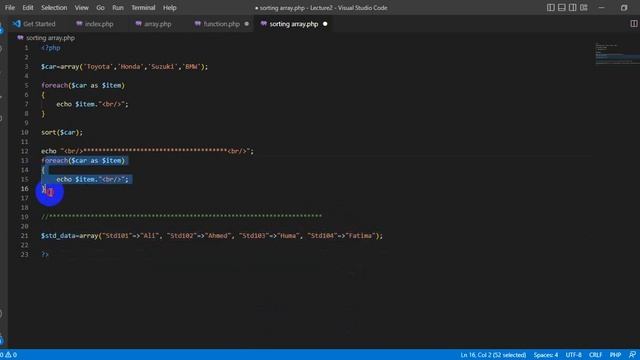
Task: Open the Go menu
Action: point(100,8)
